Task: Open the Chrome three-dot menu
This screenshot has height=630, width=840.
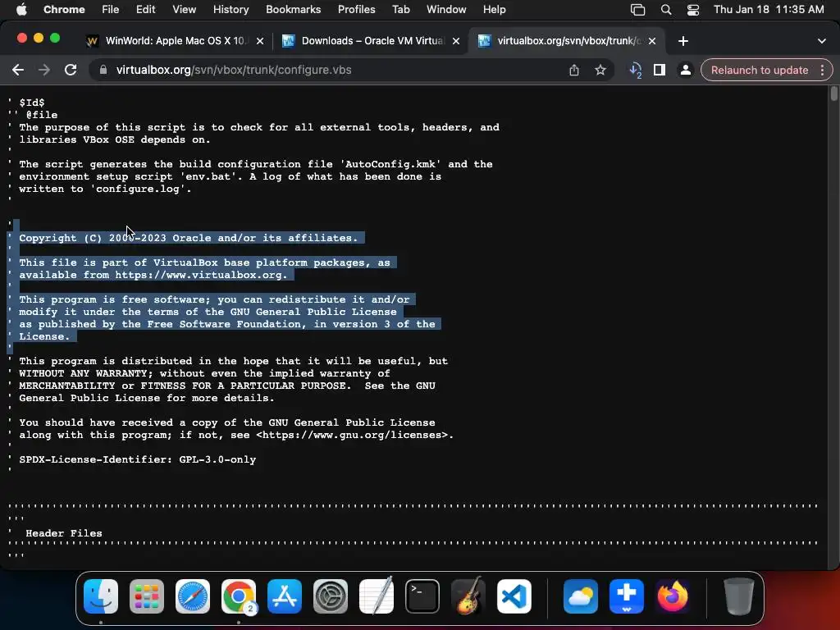Action: click(x=822, y=71)
